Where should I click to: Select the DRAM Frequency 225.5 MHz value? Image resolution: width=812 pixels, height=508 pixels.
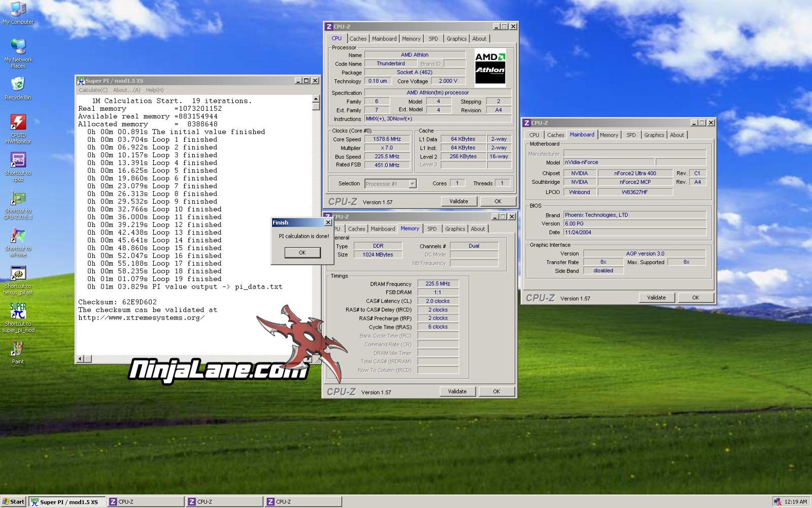click(x=438, y=283)
